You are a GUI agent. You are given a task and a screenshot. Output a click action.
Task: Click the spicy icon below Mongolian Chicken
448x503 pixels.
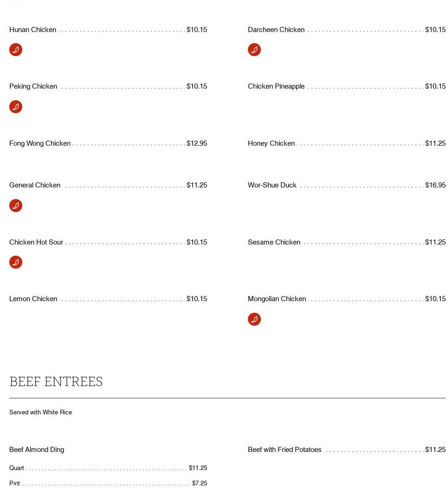254,319
